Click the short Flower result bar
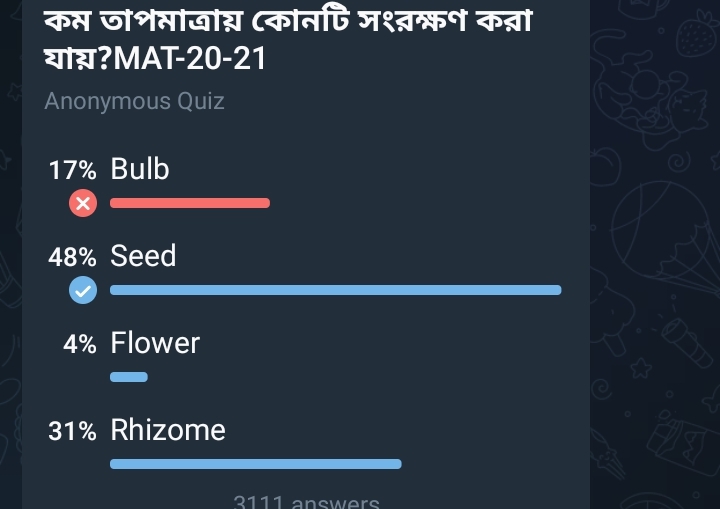 (x=128, y=377)
